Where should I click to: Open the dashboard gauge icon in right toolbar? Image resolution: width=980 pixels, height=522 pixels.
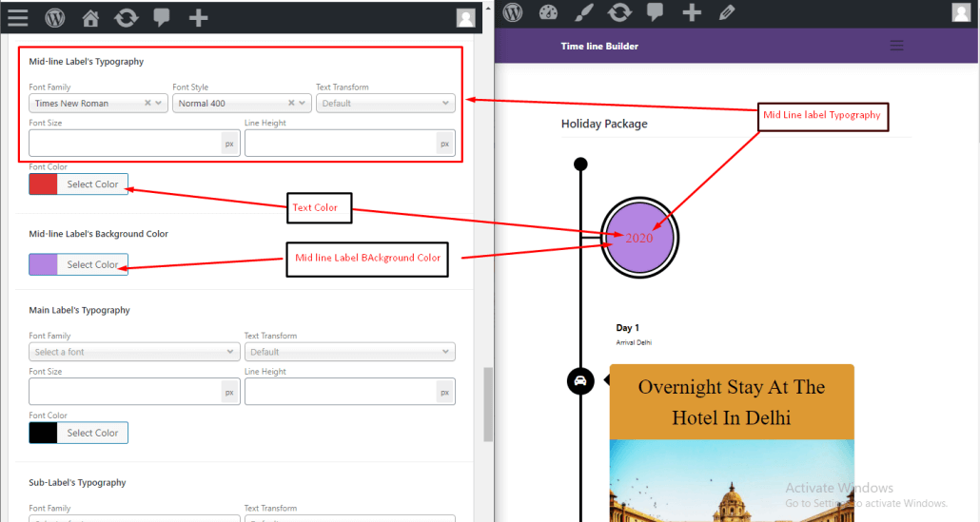click(x=548, y=12)
